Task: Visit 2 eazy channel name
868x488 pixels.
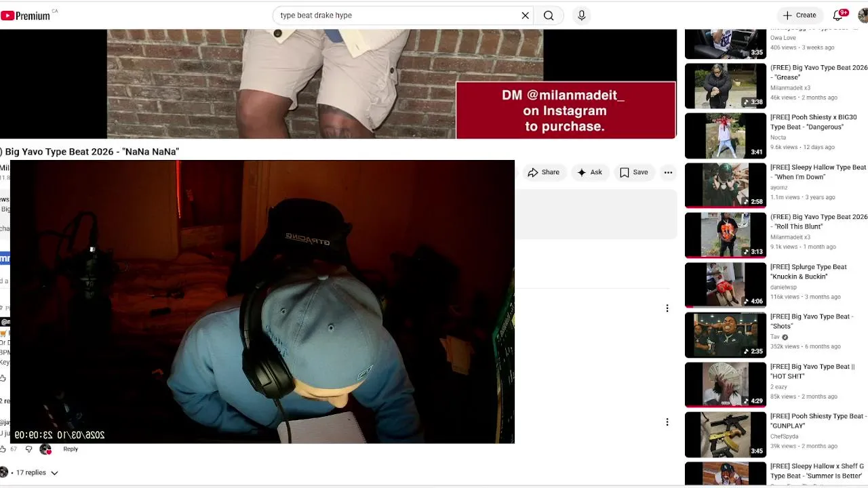Action: 779,387
